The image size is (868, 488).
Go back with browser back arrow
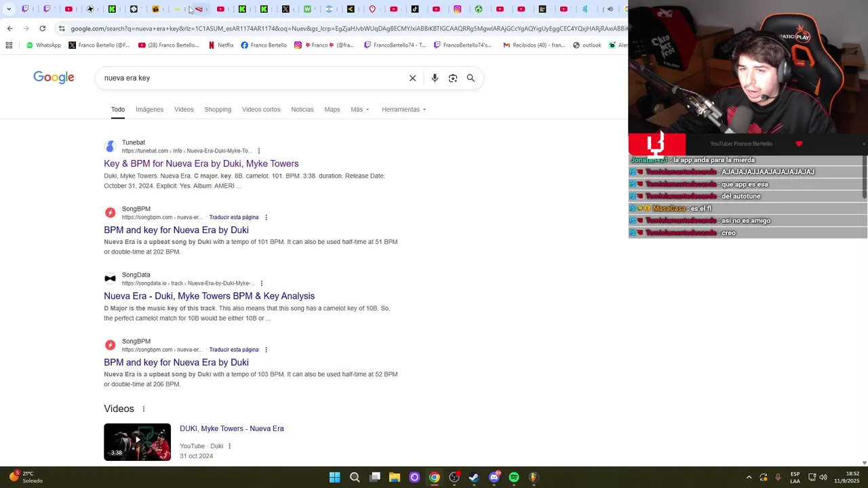[x=9, y=28]
